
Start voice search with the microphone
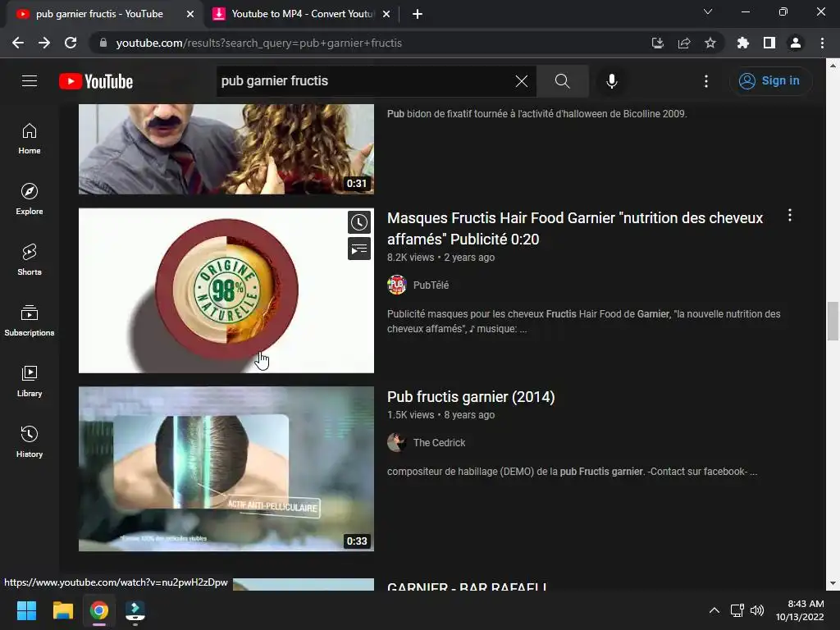point(611,81)
